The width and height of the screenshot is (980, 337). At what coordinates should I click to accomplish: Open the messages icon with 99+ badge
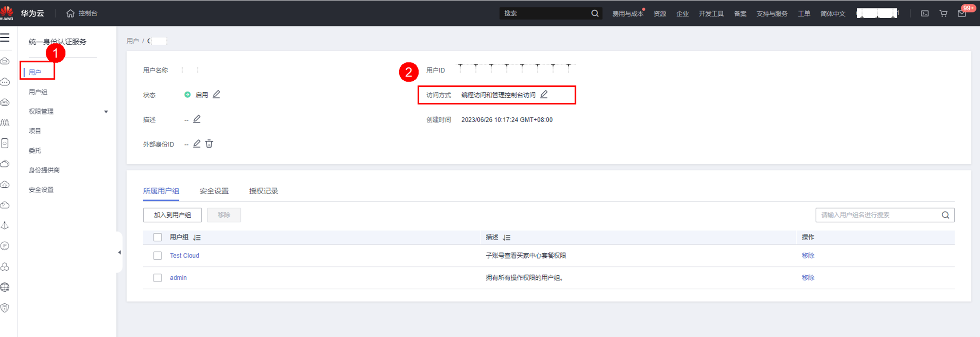click(962, 13)
